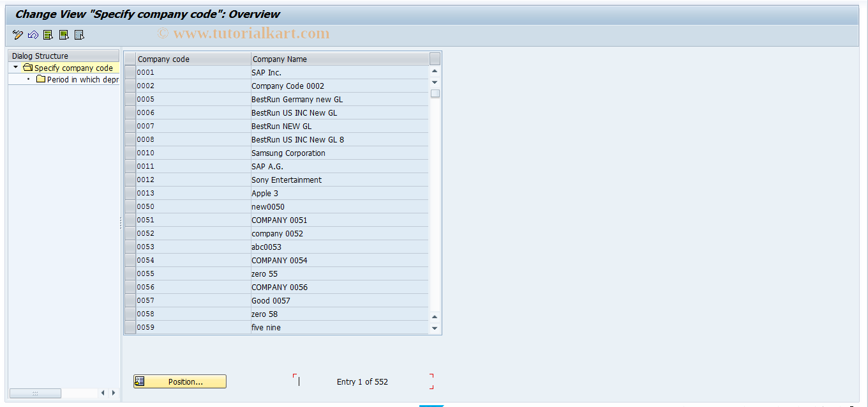Click the cell zero 55

pyautogui.click(x=340, y=273)
